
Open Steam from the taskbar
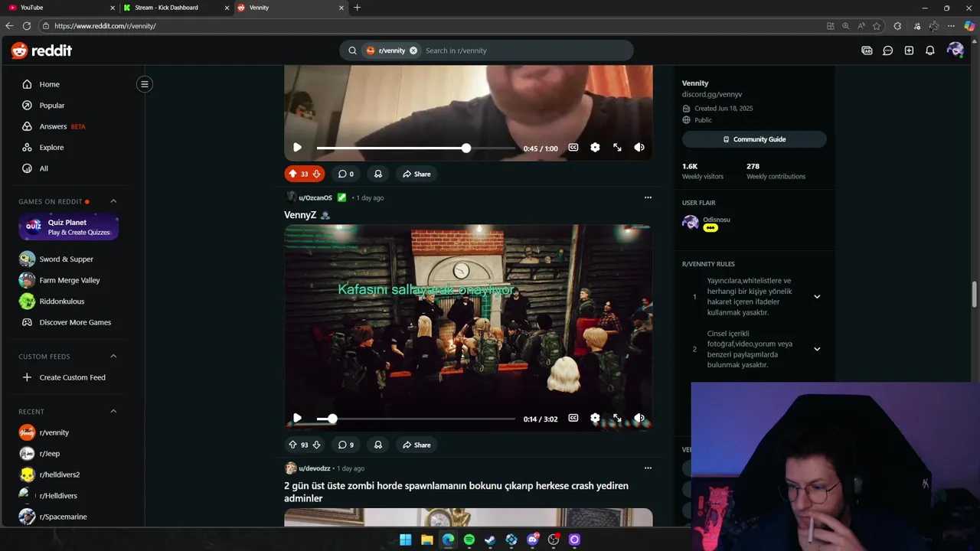pyautogui.click(x=490, y=540)
